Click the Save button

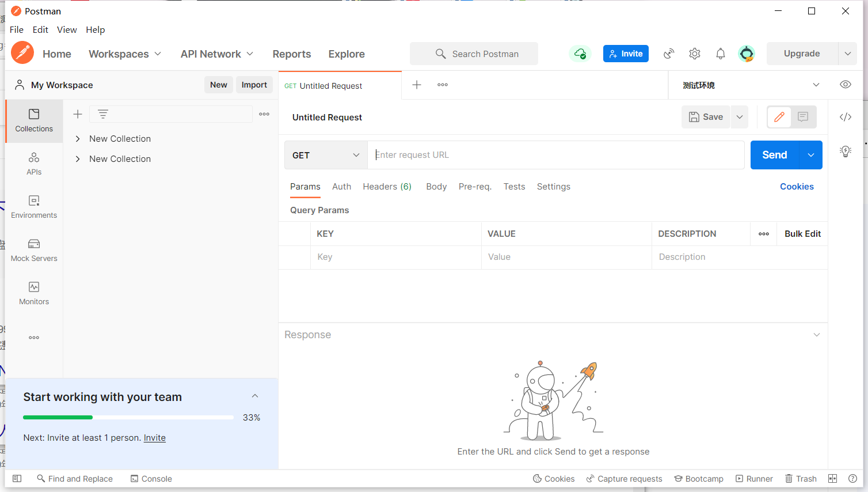pyautogui.click(x=706, y=117)
